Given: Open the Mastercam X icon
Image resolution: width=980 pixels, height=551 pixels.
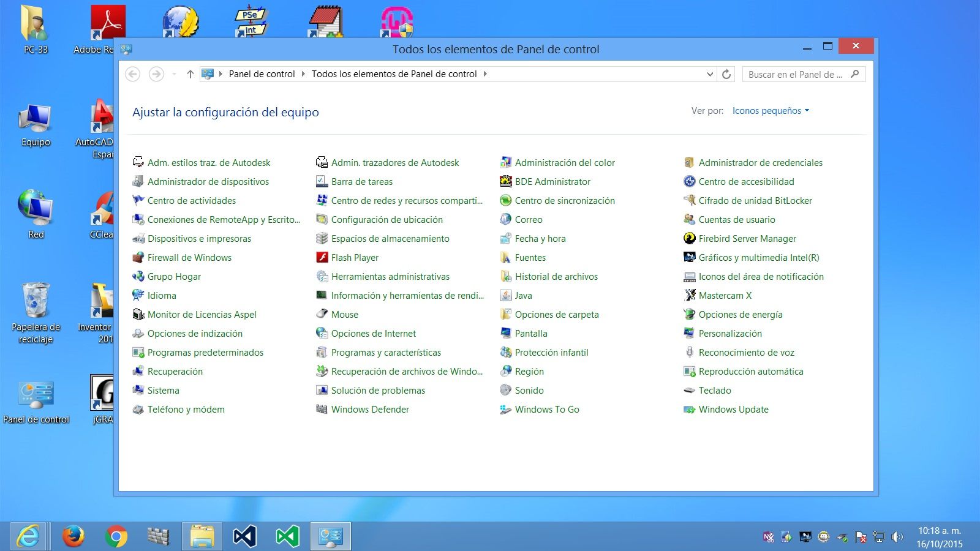Looking at the screenshot, I should click(x=690, y=296).
